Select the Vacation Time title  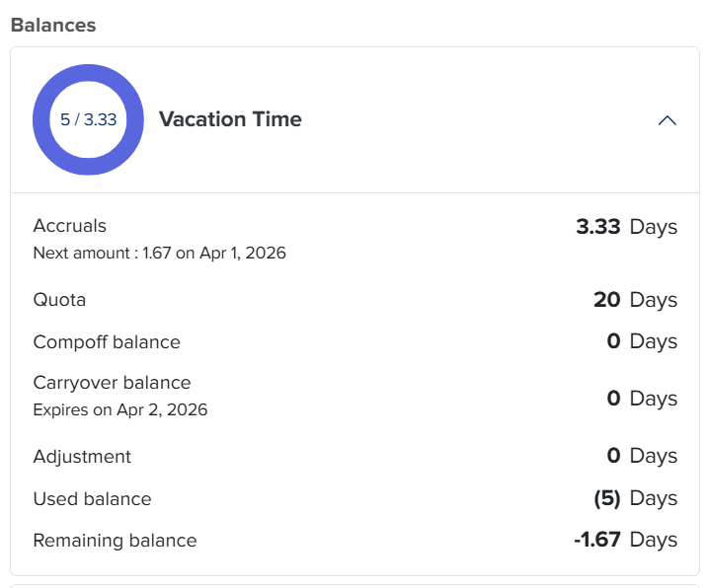click(x=230, y=119)
